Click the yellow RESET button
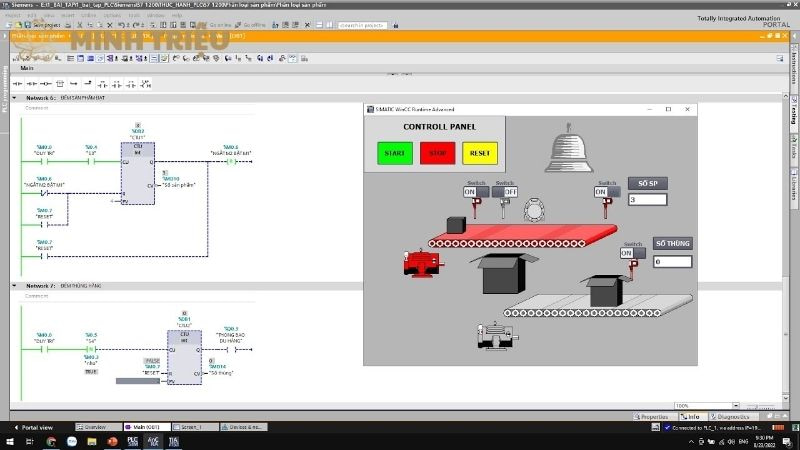This screenshot has width=800, height=450. point(480,153)
